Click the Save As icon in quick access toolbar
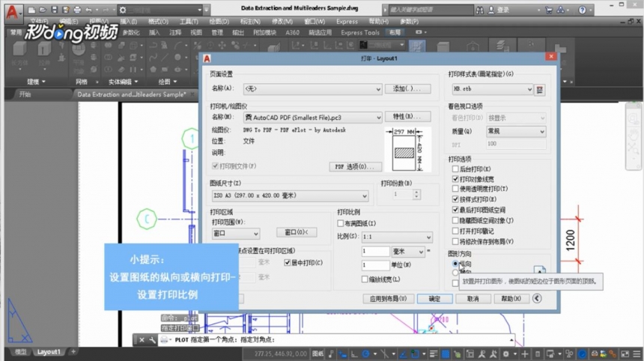The image size is (644, 361). [65, 10]
